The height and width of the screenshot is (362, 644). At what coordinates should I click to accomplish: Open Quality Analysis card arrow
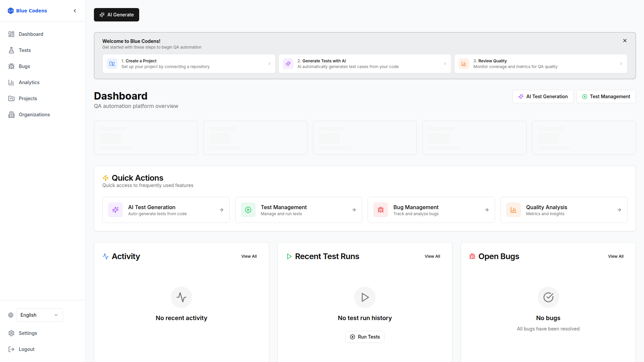coord(619,210)
